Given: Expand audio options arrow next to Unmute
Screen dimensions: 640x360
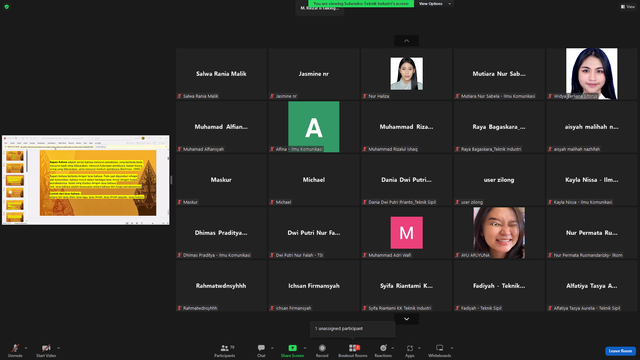Looking at the screenshot, I should pyautogui.click(x=26, y=348).
